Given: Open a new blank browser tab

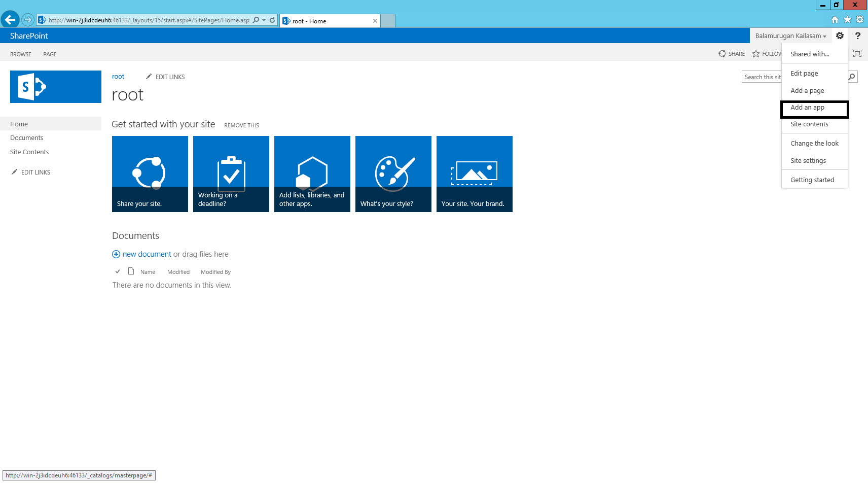Looking at the screenshot, I should tap(388, 21).
